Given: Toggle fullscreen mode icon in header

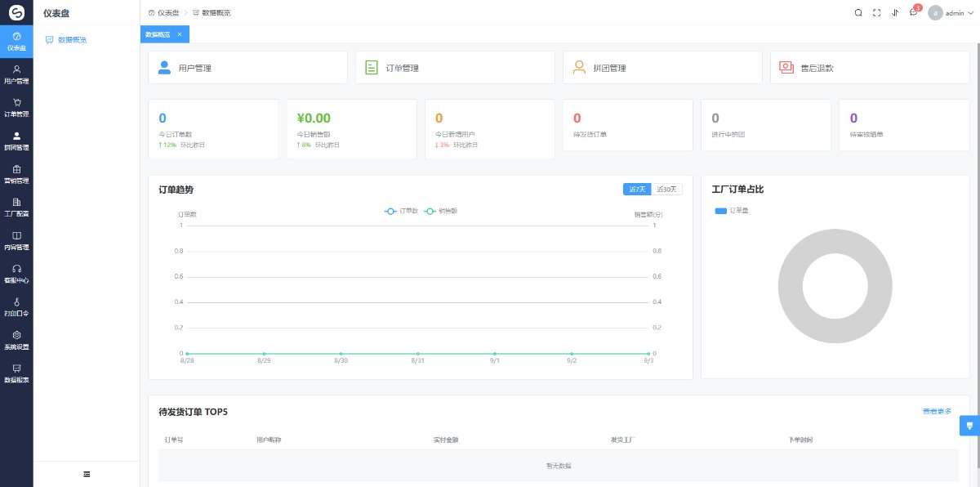Looking at the screenshot, I should [x=877, y=12].
